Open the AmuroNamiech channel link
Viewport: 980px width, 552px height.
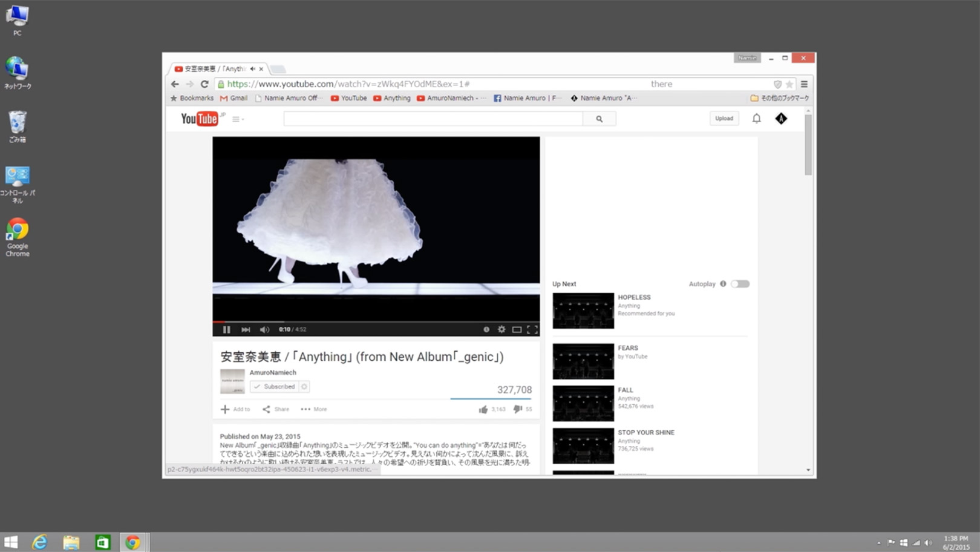pos(273,373)
